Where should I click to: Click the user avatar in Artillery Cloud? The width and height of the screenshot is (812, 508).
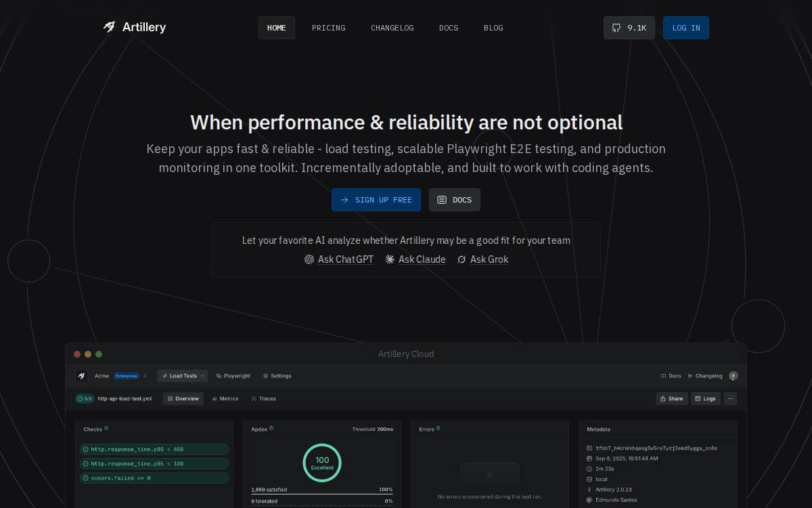pyautogui.click(x=734, y=376)
